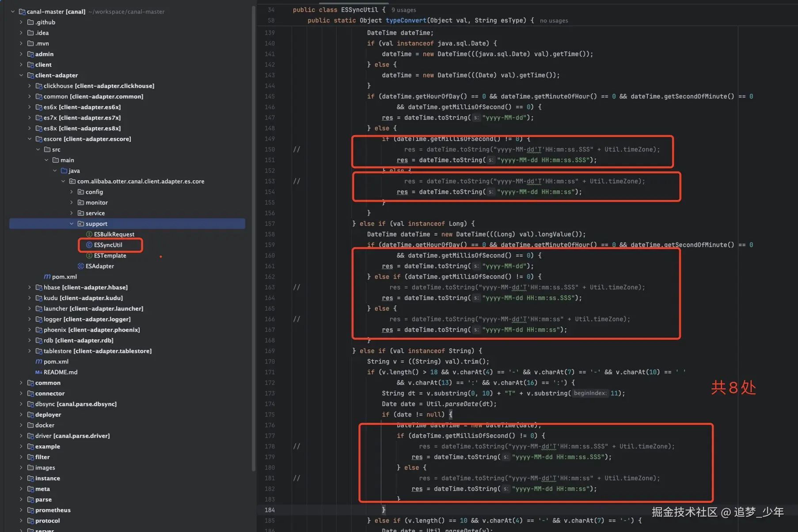798x532 pixels.
Task: Click the canal-master project root icon
Action: click(x=22, y=11)
